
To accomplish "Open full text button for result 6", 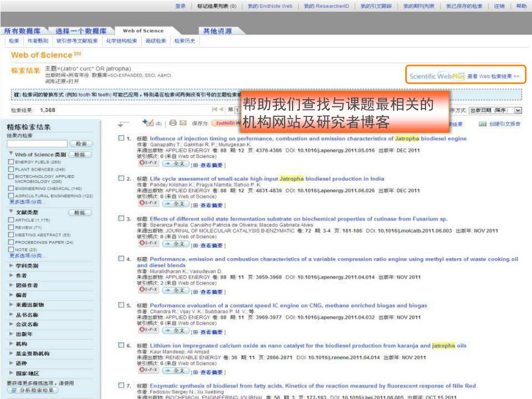I will click(x=176, y=370).
